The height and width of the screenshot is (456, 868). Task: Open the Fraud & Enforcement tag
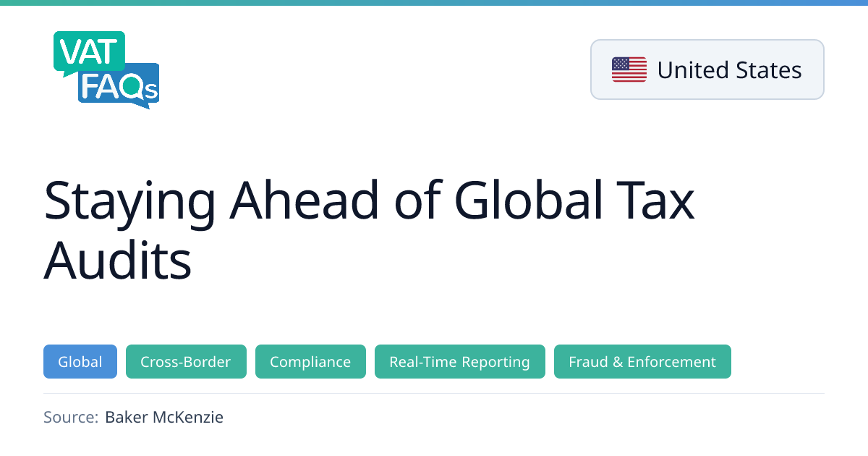(x=642, y=362)
